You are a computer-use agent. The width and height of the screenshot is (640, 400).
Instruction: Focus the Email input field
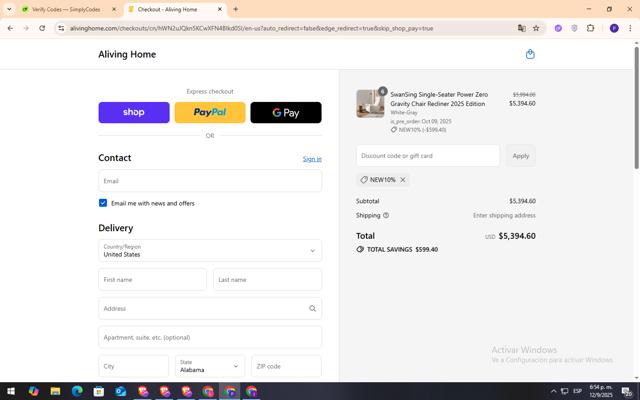tap(210, 181)
